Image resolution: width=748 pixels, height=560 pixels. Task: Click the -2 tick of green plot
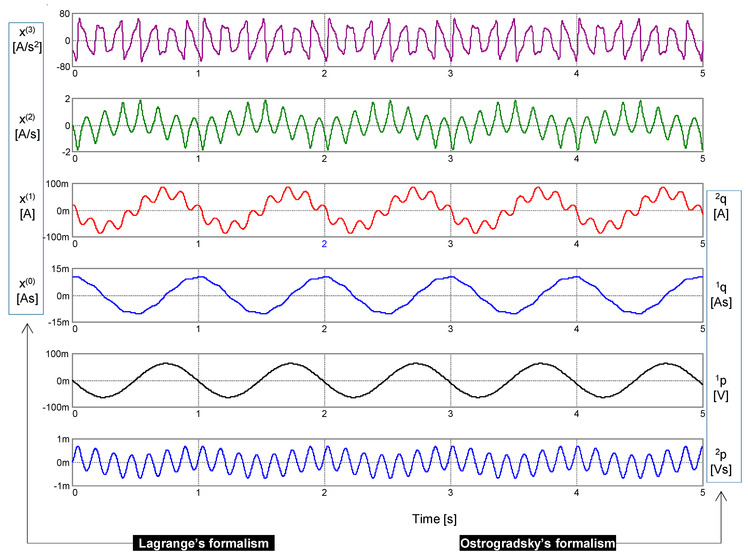point(66,152)
